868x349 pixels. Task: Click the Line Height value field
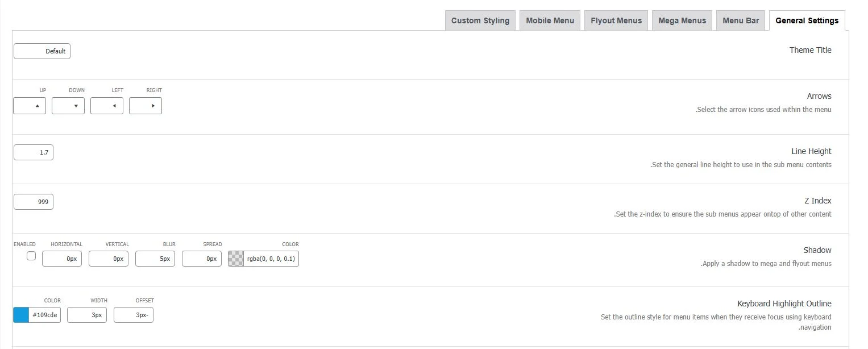click(34, 152)
